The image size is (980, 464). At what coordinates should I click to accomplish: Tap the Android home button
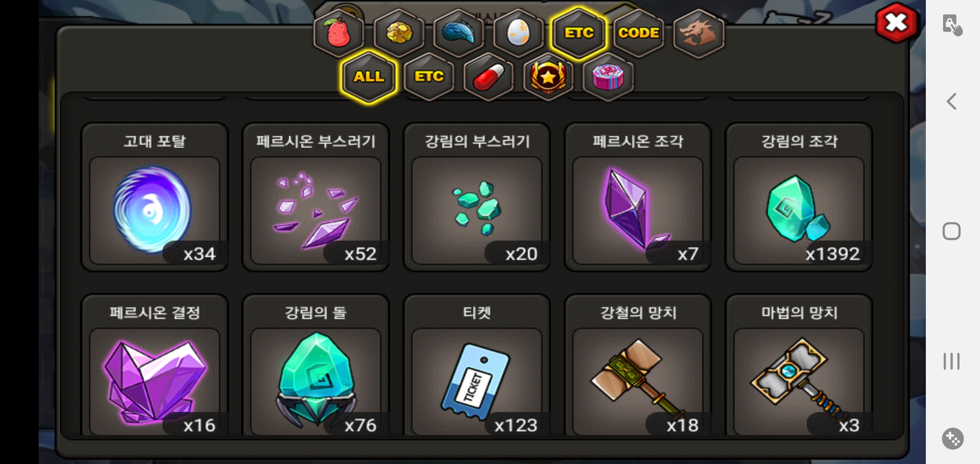pyautogui.click(x=952, y=231)
